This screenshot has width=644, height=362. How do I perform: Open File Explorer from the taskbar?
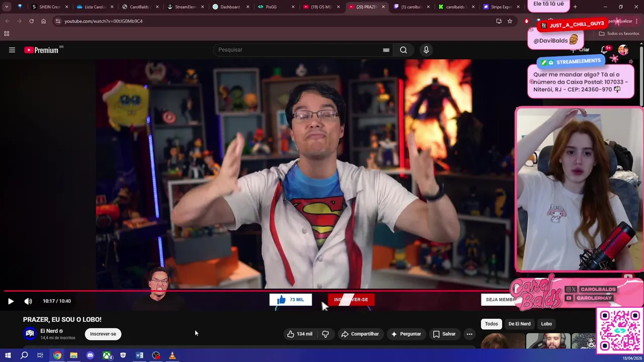[73, 355]
